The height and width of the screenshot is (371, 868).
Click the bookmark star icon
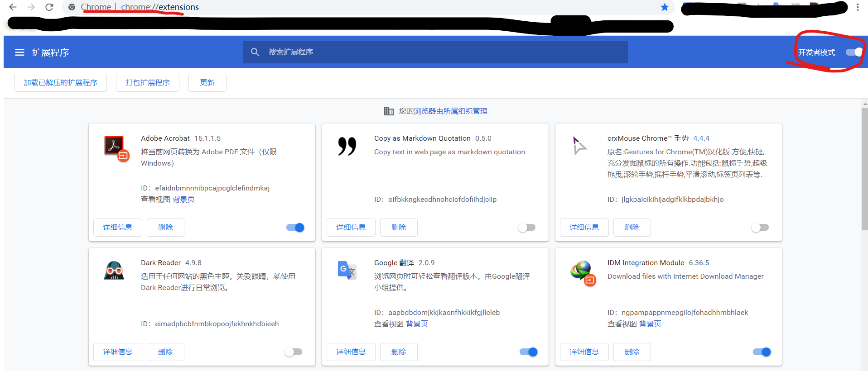pyautogui.click(x=665, y=7)
